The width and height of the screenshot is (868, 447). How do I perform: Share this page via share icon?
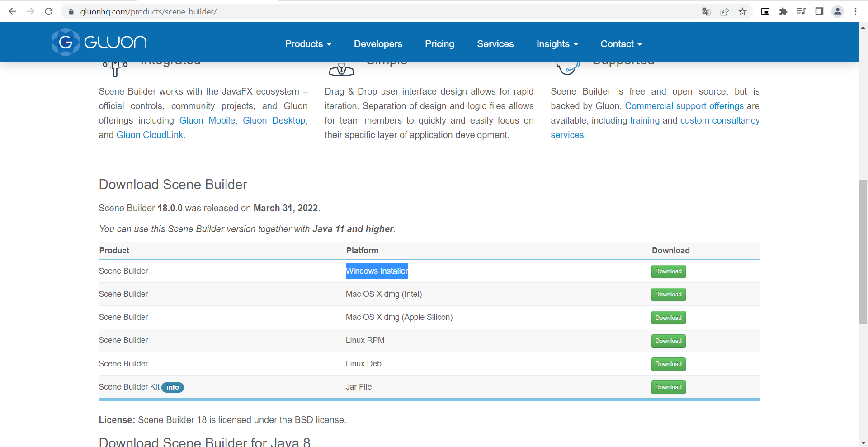point(725,12)
